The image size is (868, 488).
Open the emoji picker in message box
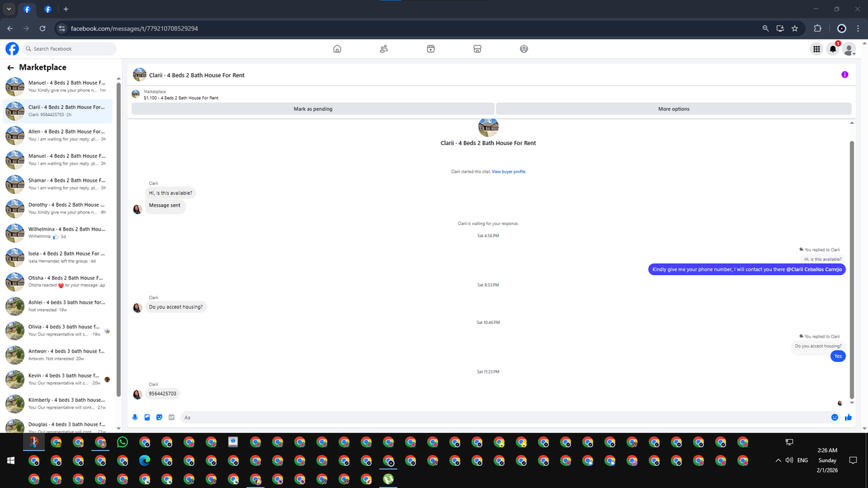pos(835,418)
